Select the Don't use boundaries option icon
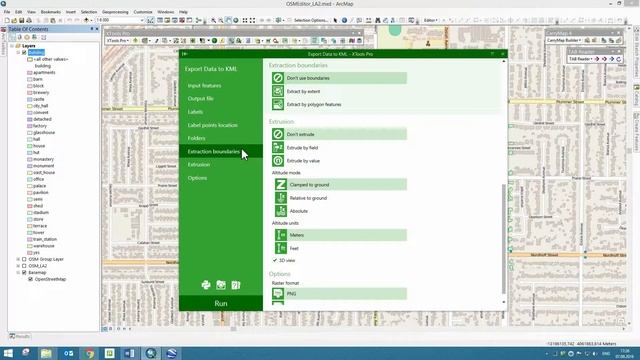Screen dimensions: 640x360 click(278, 78)
